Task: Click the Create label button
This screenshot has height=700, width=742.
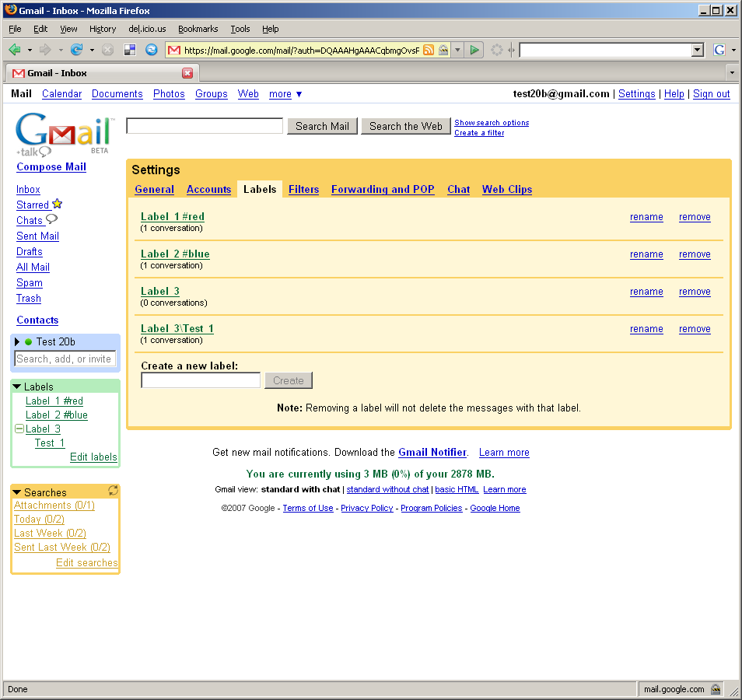Action: coord(289,380)
